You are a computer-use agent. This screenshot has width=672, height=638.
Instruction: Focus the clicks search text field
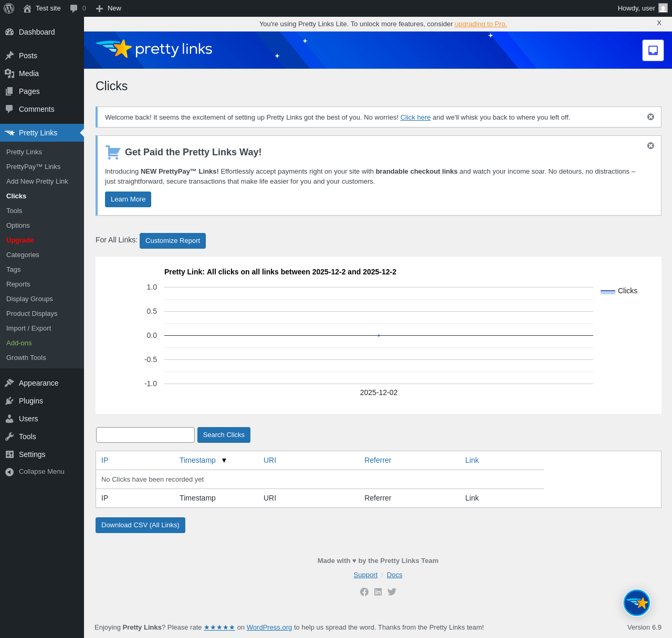145,435
